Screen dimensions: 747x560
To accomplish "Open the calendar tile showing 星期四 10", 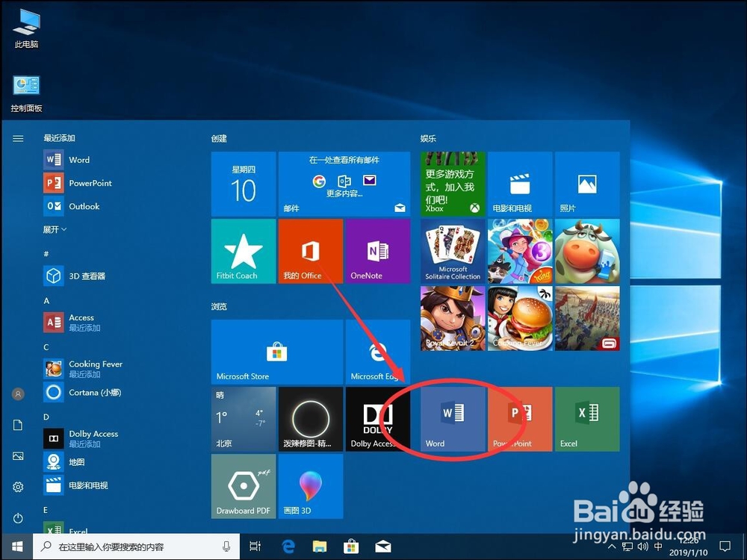I will tap(244, 184).
